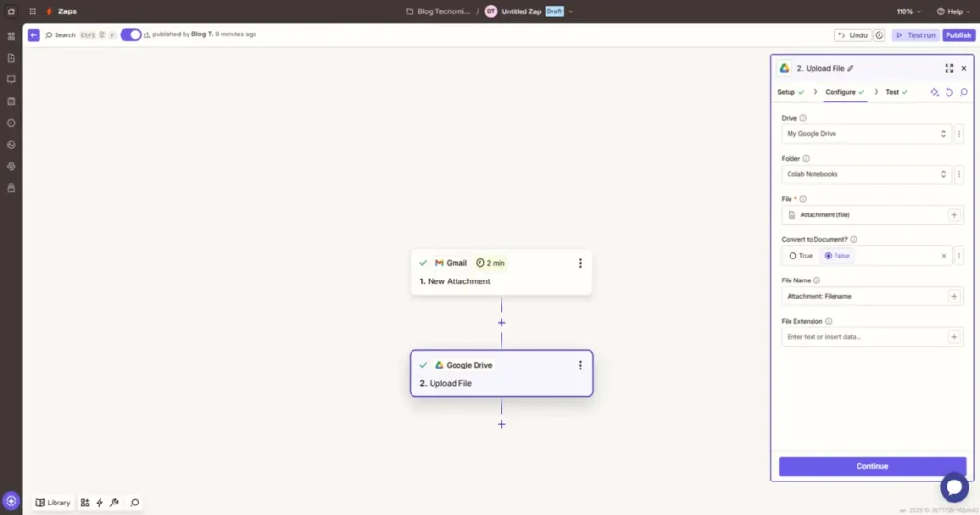Toggle the Zap on/off switch
Viewport: 980px width, 515px height.
coord(130,34)
